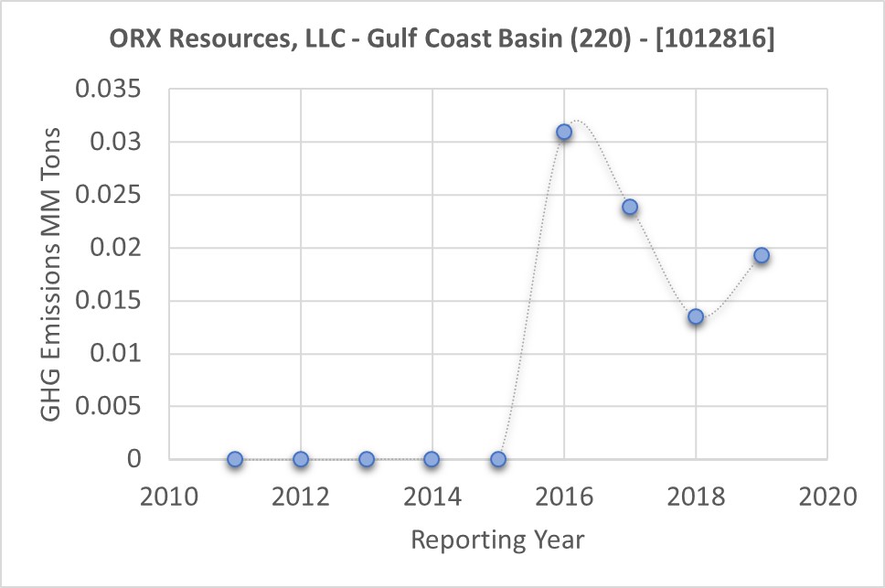Viewport: 885px width, 588px height.
Task: Click the 0.005 y-axis label
Action: coord(109,406)
